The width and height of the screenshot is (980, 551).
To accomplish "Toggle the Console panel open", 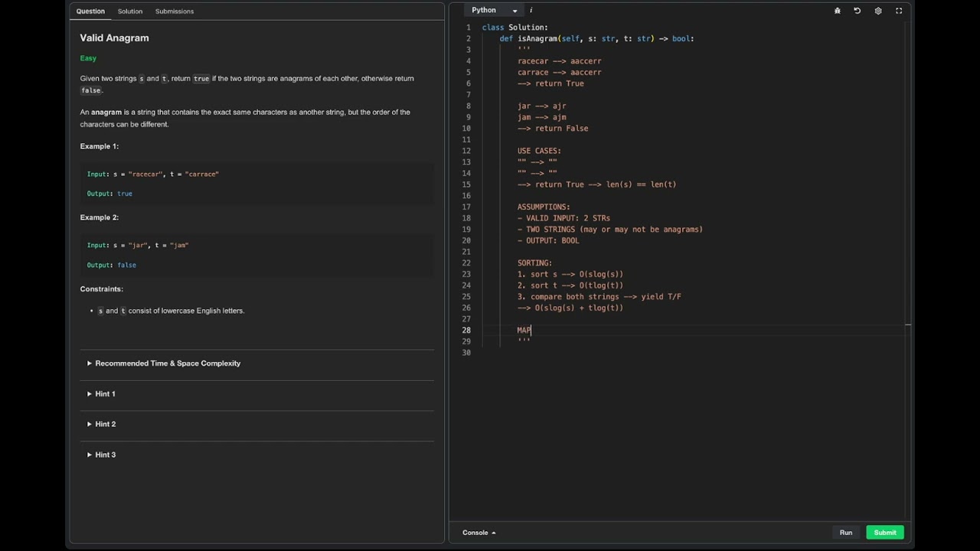I will [479, 533].
